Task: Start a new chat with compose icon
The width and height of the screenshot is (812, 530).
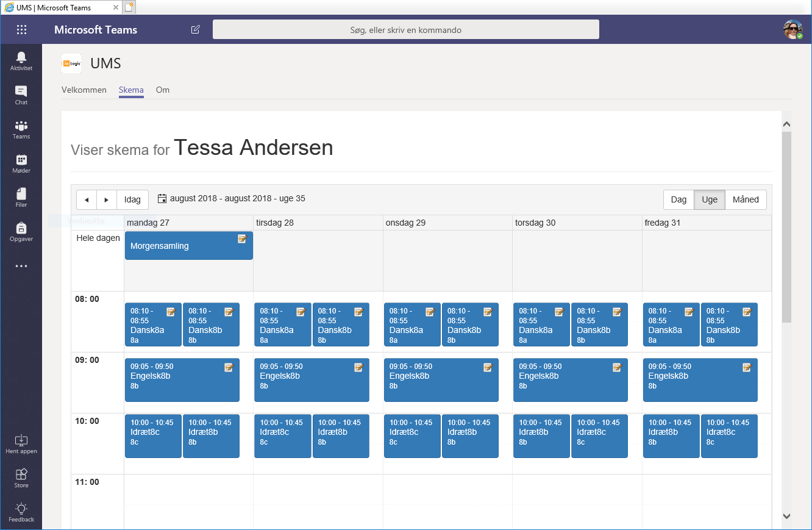Action: (x=195, y=29)
